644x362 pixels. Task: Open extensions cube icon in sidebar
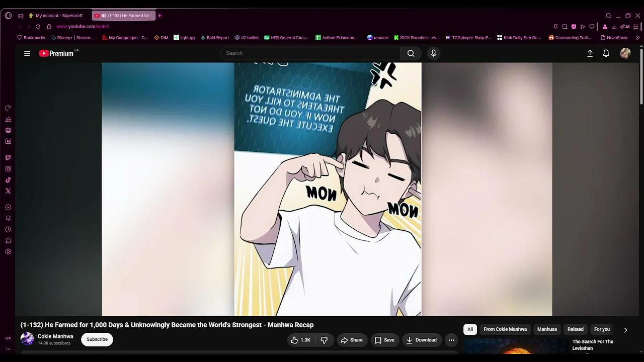click(8, 240)
